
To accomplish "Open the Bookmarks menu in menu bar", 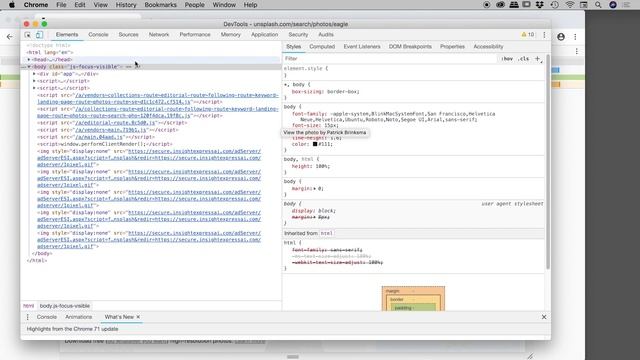I will coord(160,5).
